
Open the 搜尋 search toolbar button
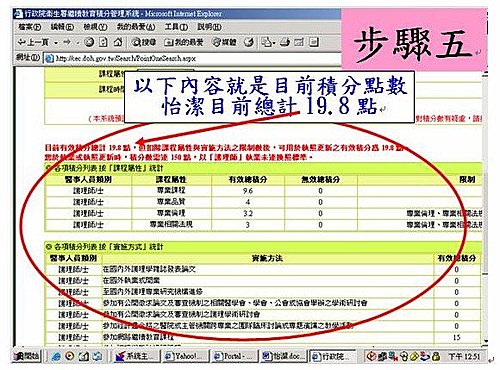click(x=144, y=42)
